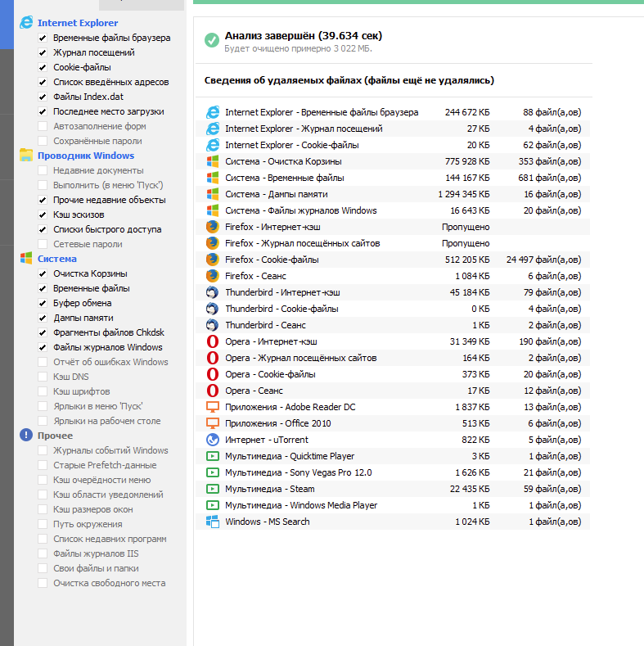Click the 1 294 345 КБ size value
644x646 pixels.
464,194
